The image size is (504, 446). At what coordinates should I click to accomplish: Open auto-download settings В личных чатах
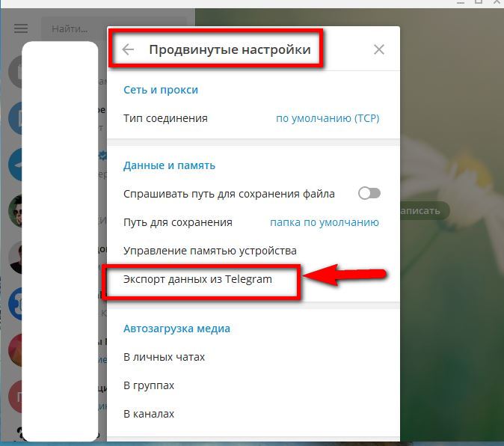[x=253, y=357]
